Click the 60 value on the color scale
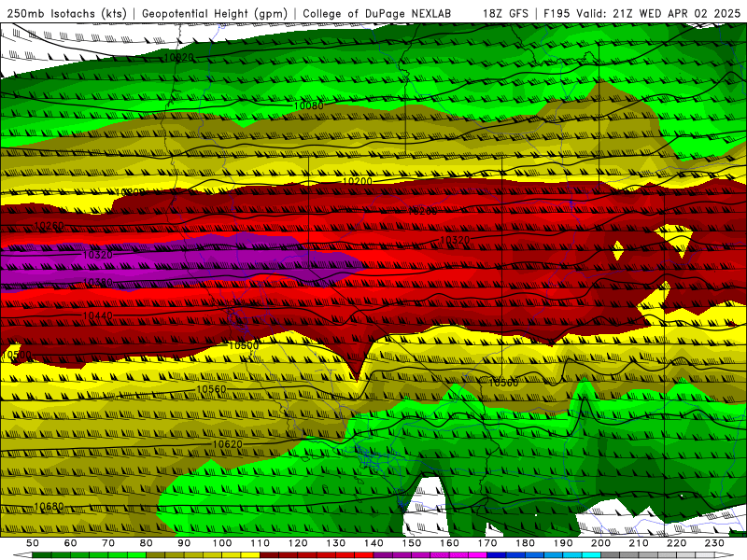This screenshot has width=747, height=560. coord(71,543)
